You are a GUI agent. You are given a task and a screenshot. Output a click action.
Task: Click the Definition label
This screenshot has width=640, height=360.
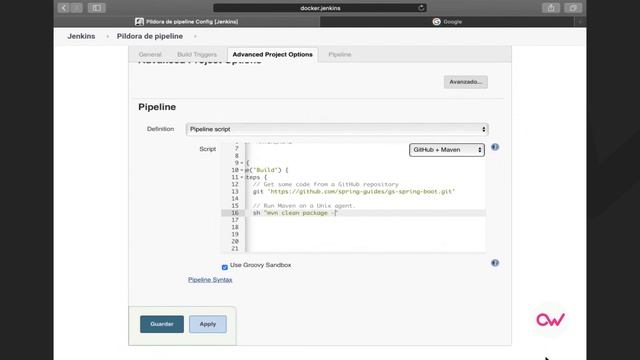[160, 129]
